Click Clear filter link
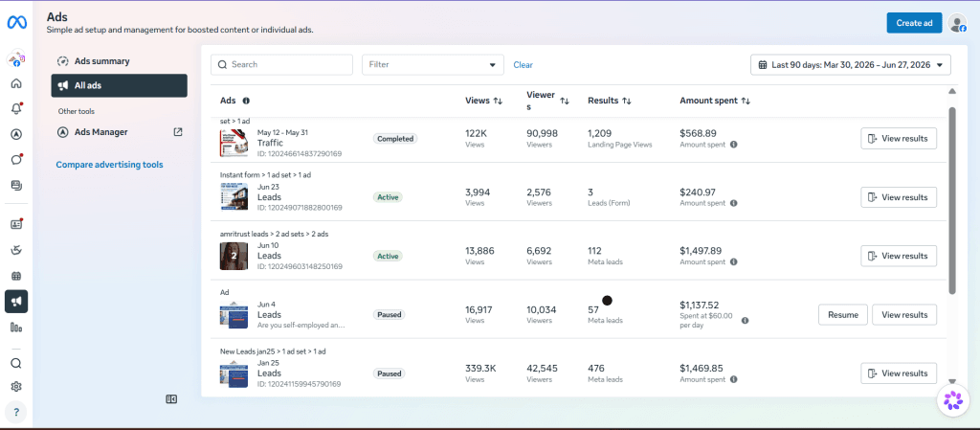Image resolution: width=980 pixels, height=430 pixels. pyautogui.click(x=523, y=65)
